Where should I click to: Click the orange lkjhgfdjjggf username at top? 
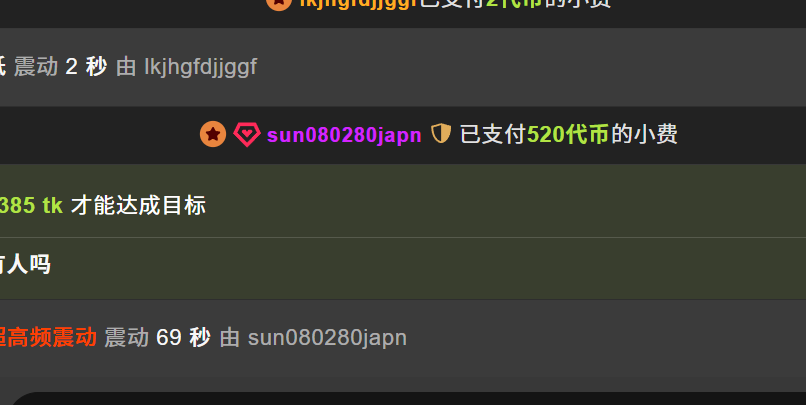point(359,4)
